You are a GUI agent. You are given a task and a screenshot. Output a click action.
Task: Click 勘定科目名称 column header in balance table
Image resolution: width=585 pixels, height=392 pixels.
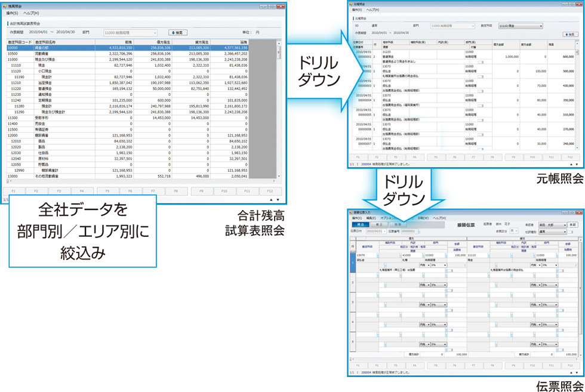pyautogui.click(x=64, y=42)
